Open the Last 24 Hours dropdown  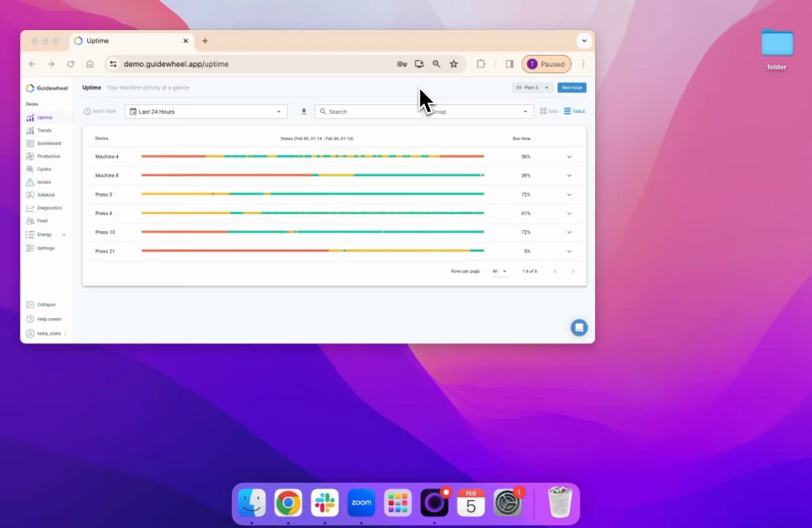206,111
